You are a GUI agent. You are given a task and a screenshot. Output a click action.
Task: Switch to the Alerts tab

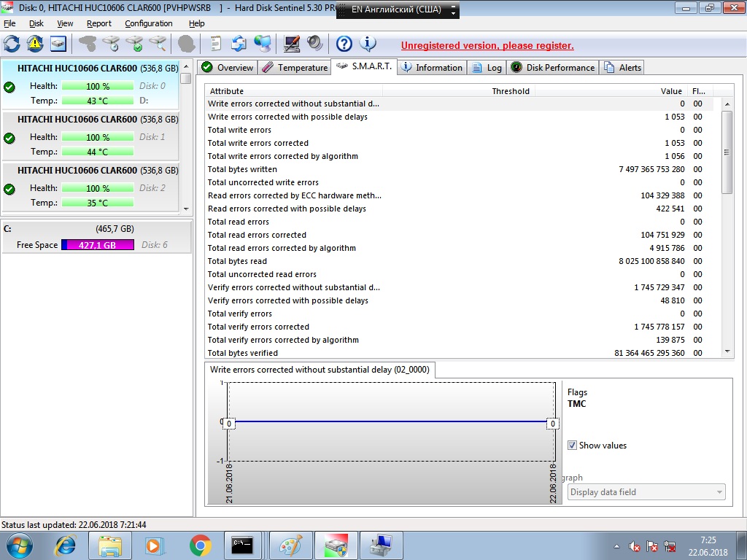pyautogui.click(x=622, y=67)
